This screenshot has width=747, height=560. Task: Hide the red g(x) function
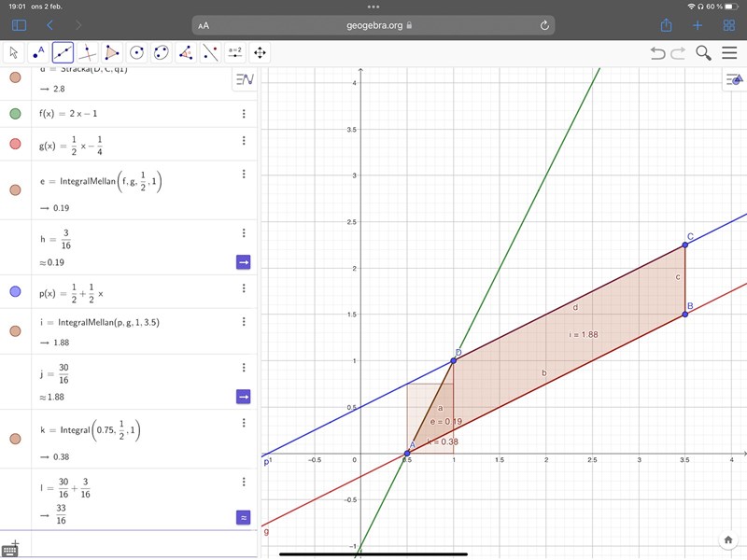(15, 143)
